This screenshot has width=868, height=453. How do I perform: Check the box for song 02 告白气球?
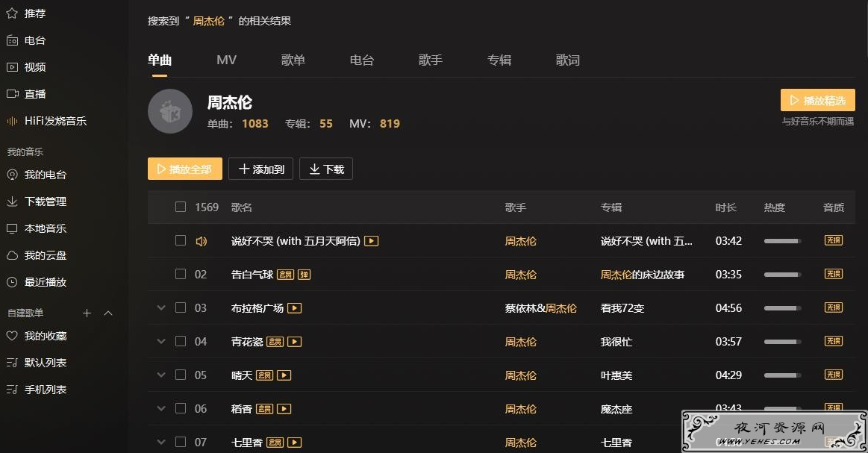pos(181,274)
